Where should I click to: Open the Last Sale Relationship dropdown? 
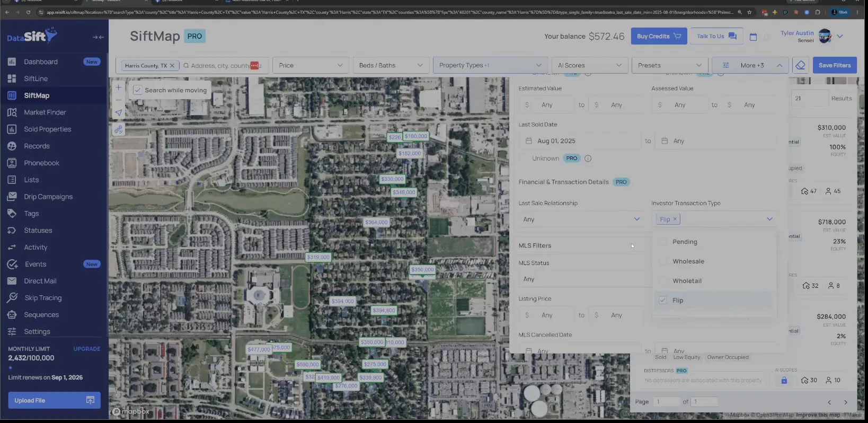[x=581, y=219]
